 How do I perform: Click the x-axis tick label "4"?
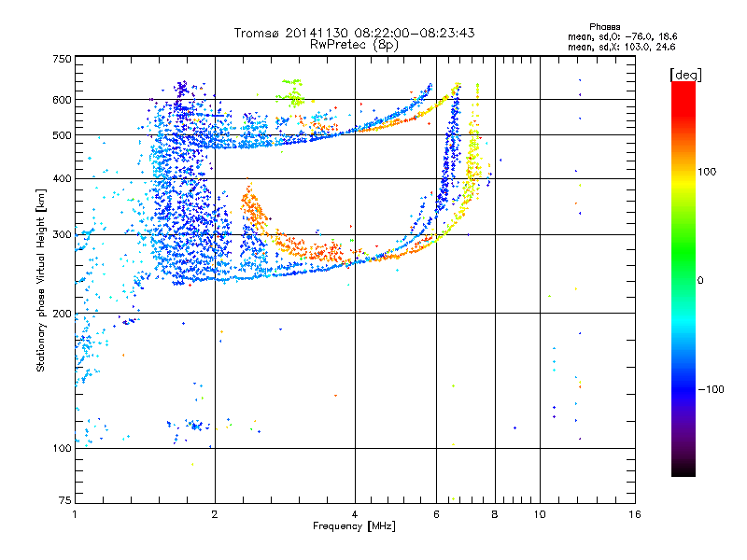(355, 514)
